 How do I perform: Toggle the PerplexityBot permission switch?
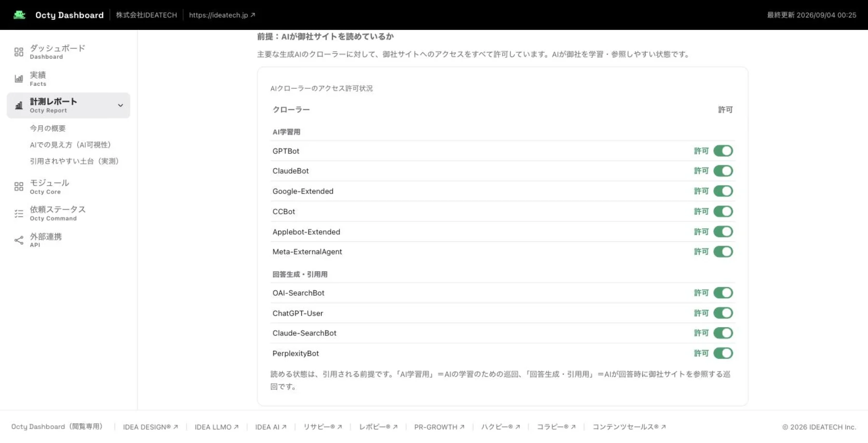tap(723, 353)
